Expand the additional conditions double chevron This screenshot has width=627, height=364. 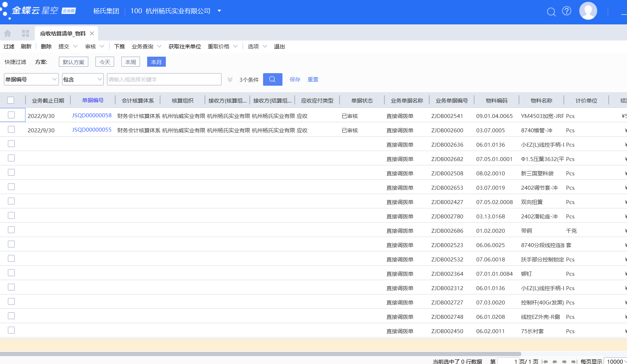(x=230, y=80)
